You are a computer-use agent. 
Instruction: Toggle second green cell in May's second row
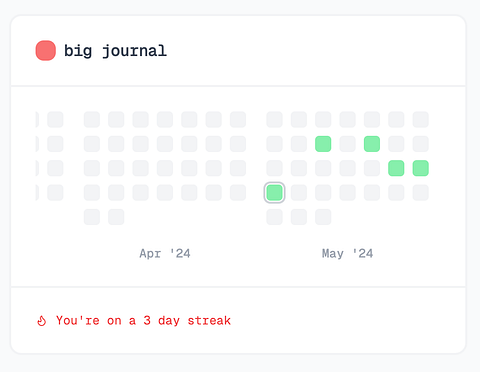[x=372, y=144]
